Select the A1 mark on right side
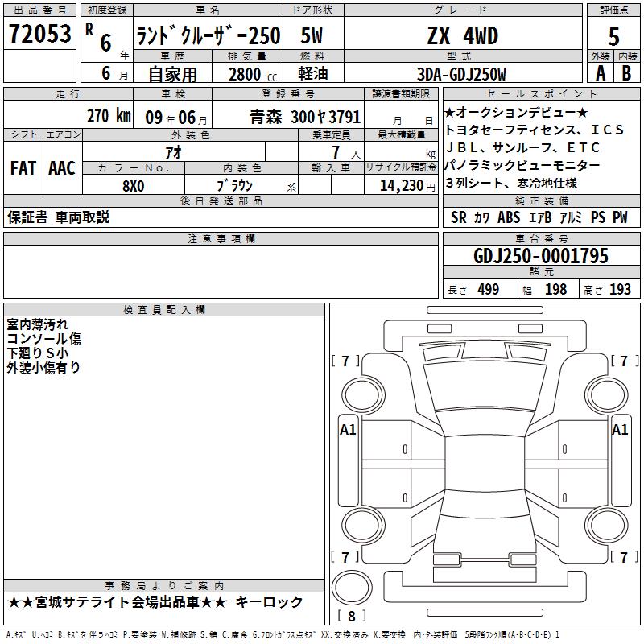The height and width of the screenshot is (644, 644). click(620, 430)
